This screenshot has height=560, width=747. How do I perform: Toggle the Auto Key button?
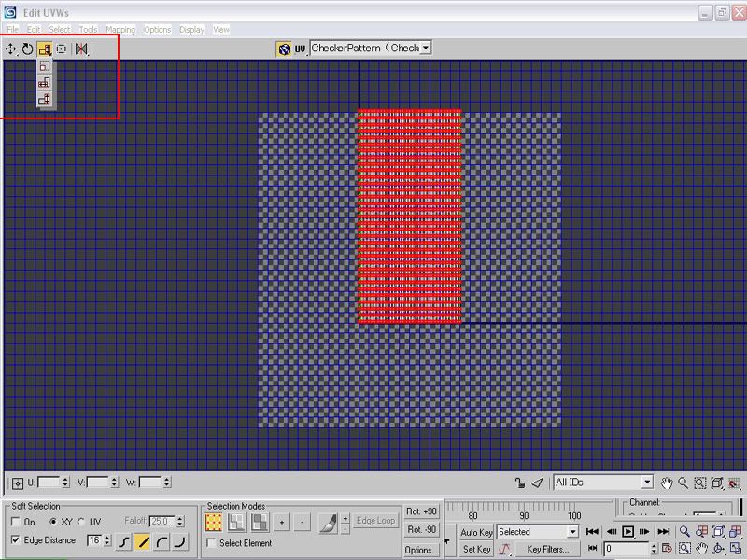point(476,532)
